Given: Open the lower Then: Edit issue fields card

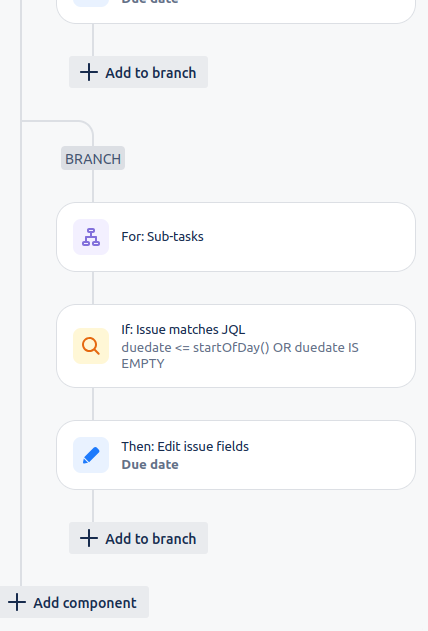Looking at the screenshot, I should (236, 455).
